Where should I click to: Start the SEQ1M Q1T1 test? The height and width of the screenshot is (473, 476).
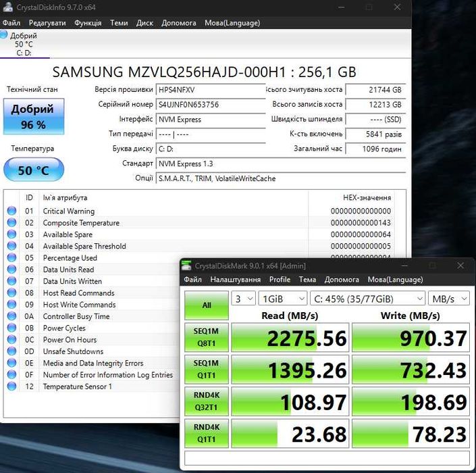(x=207, y=369)
